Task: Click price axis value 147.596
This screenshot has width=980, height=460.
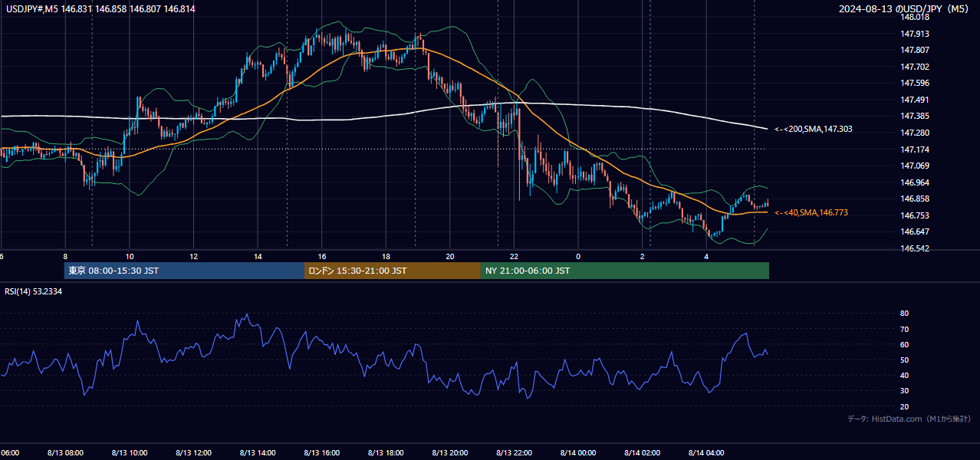Action: tap(914, 83)
